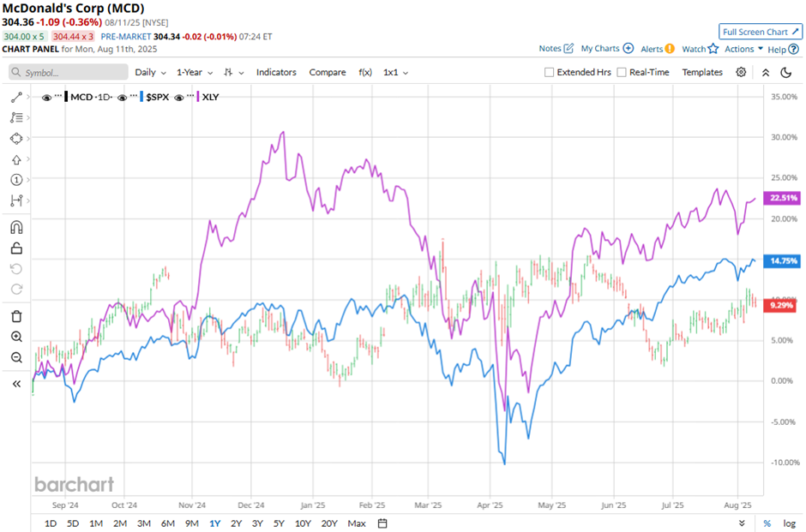Delete drawings with the trash icon
Viewport: 806px width, 532px height.
pos(16,316)
